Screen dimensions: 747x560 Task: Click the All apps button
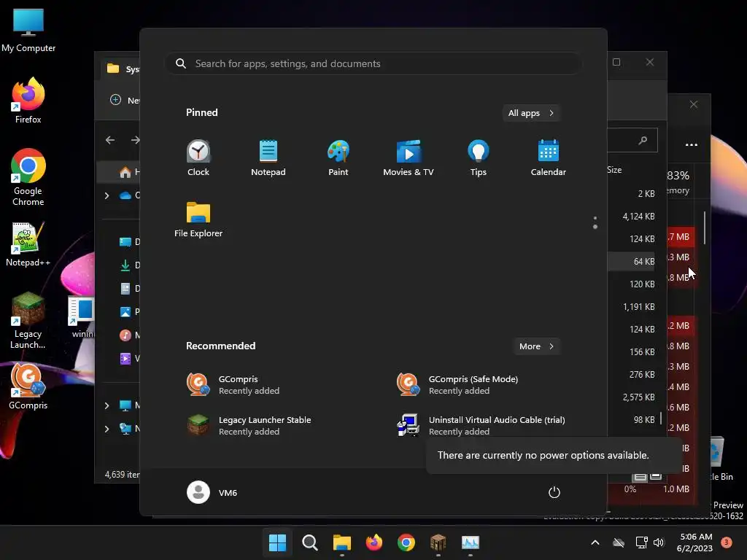coord(531,113)
